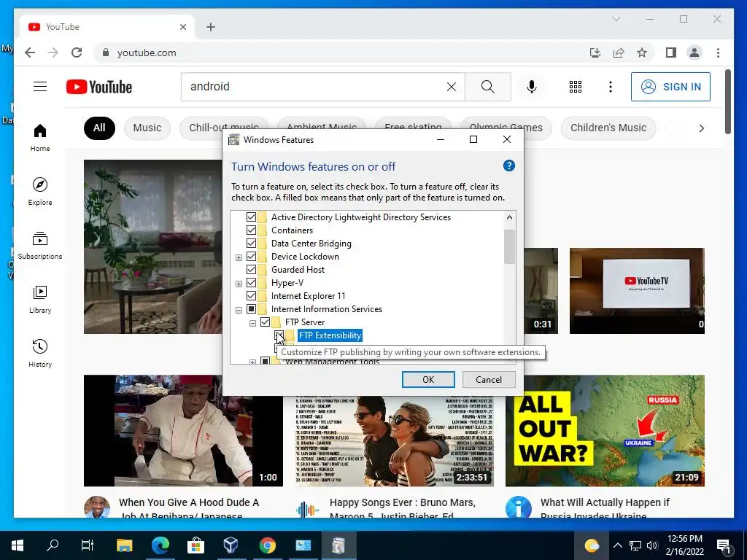The height and width of the screenshot is (560, 747).
Task: Open Chrome tab search chevron
Action: tap(616, 19)
